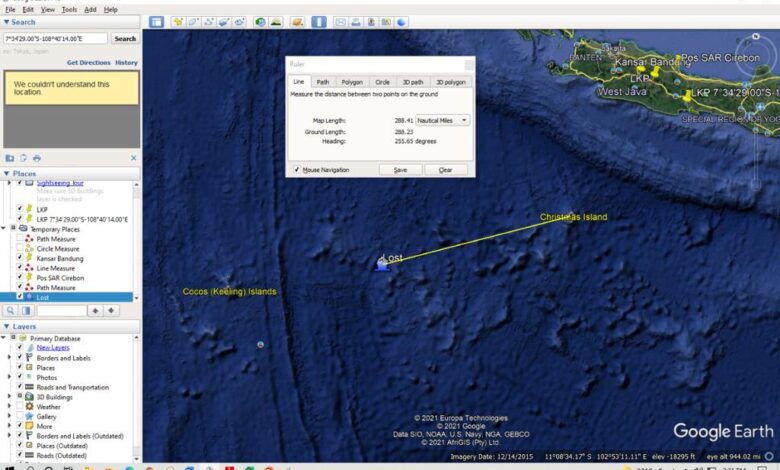The width and height of the screenshot is (780, 470).
Task: Enable the Weather layer checkbox
Action: (20, 406)
